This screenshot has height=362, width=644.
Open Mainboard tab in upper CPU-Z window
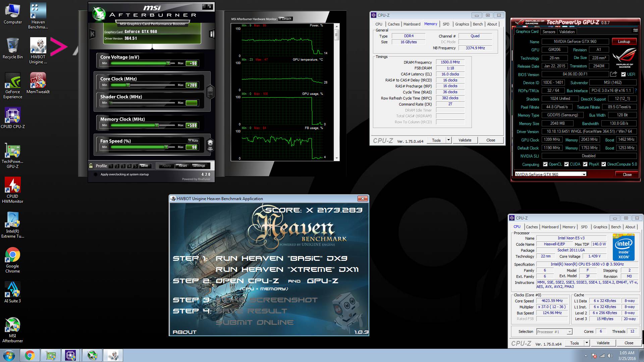click(412, 24)
